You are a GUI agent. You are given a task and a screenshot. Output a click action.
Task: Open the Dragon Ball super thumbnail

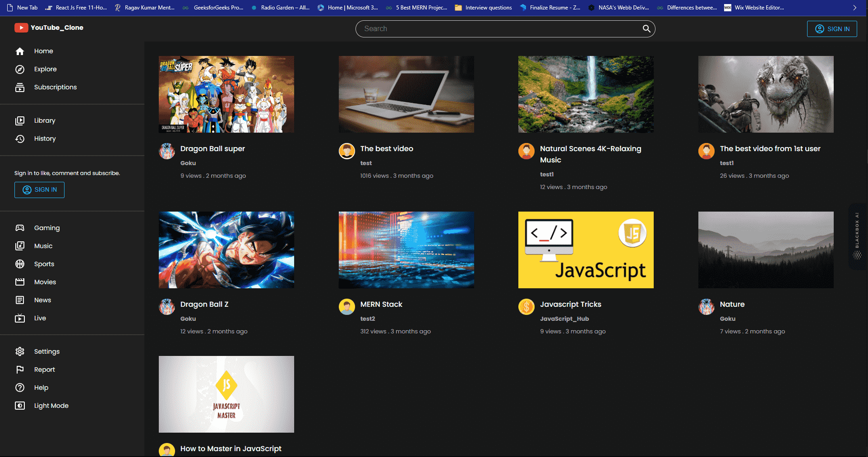tap(226, 94)
